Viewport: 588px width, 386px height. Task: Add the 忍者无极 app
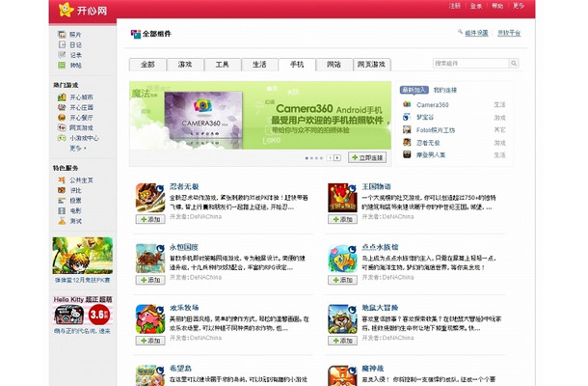150,219
